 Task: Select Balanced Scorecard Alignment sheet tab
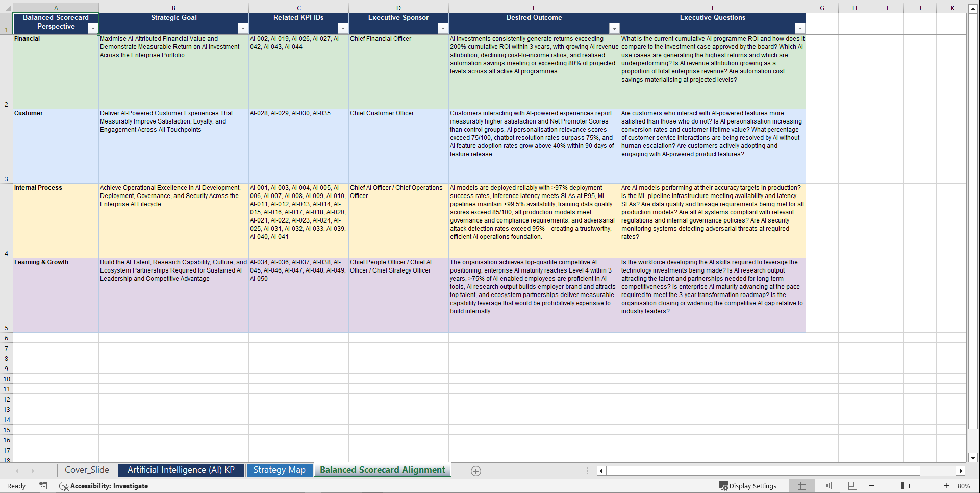click(383, 470)
